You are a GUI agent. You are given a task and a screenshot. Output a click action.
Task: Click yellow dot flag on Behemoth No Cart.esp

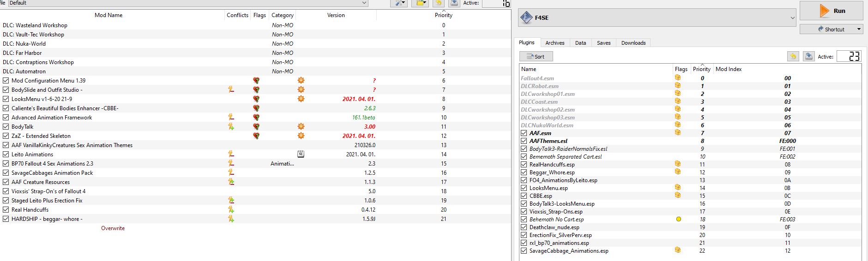click(x=678, y=219)
